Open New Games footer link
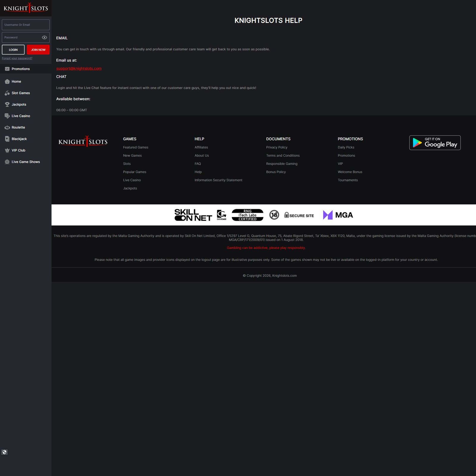This screenshot has width=476, height=476. tap(132, 156)
